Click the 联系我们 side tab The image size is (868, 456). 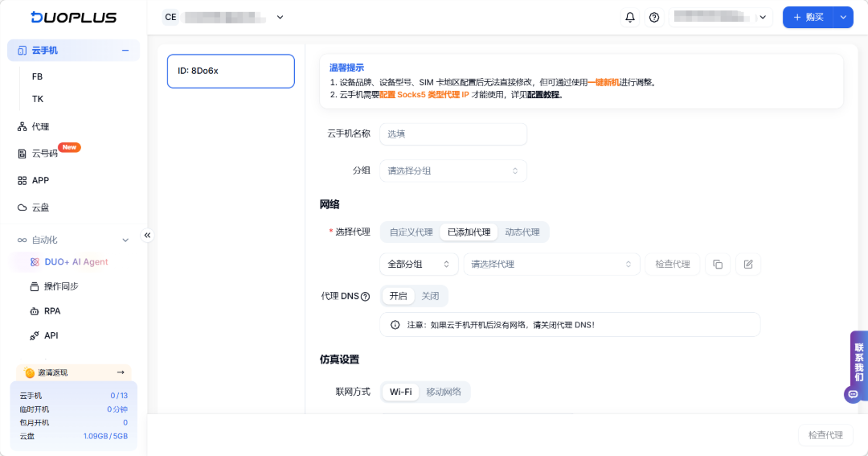(x=859, y=363)
